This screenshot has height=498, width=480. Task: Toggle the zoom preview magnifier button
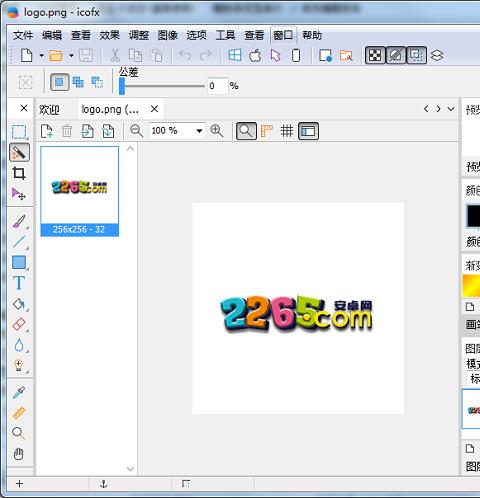click(x=246, y=131)
